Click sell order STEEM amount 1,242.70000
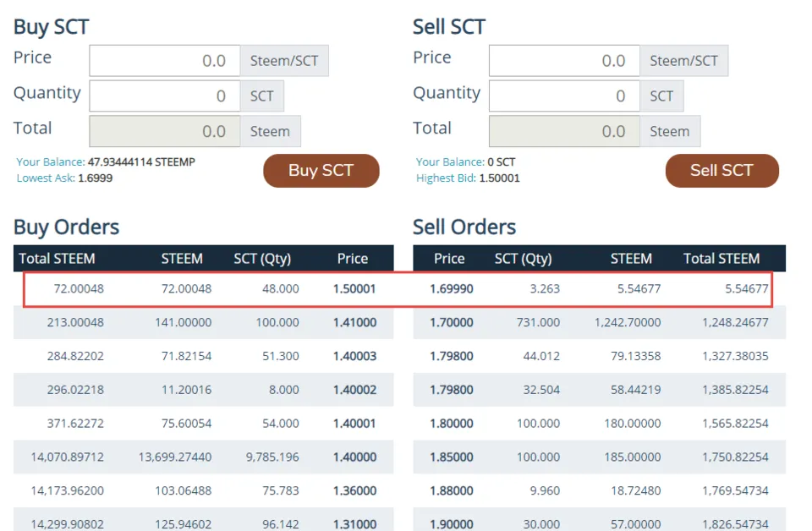The height and width of the screenshot is (531, 812). (x=628, y=322)
